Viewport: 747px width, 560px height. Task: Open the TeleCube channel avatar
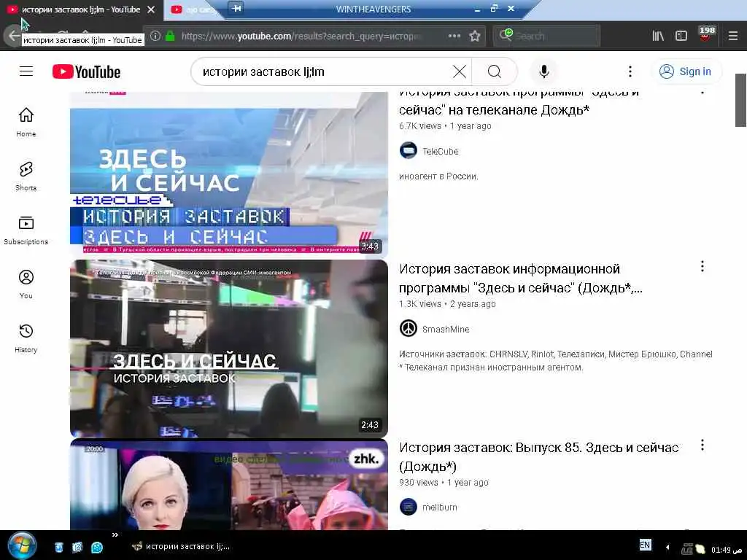409,150
